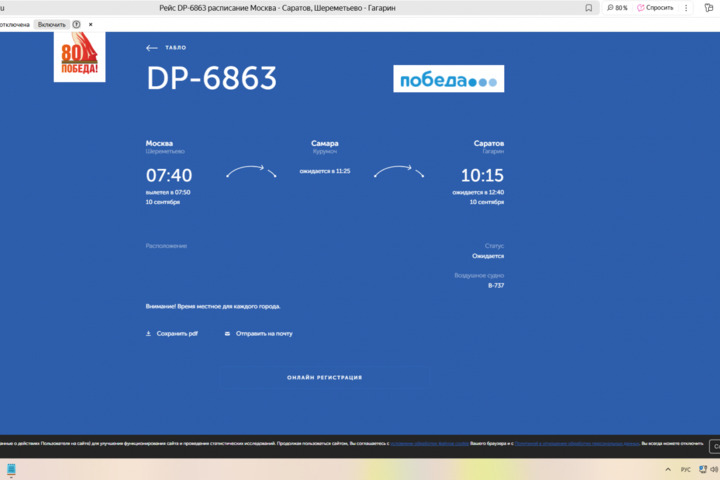Viewport: 720px width, 480px height.
Task: Click ожидается в 11:25 text
Action: [x=325, y=171]
